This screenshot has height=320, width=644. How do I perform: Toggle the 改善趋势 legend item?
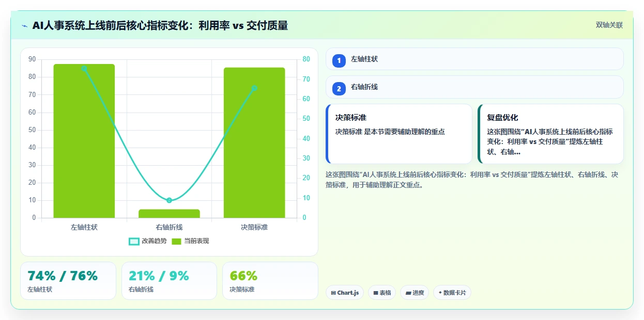point(148,241)
